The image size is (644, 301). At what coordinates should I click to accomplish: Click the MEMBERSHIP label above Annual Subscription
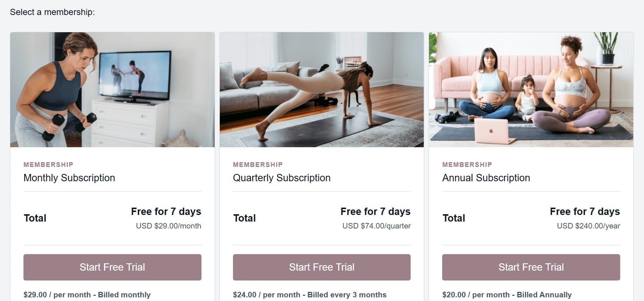point(467,165)
